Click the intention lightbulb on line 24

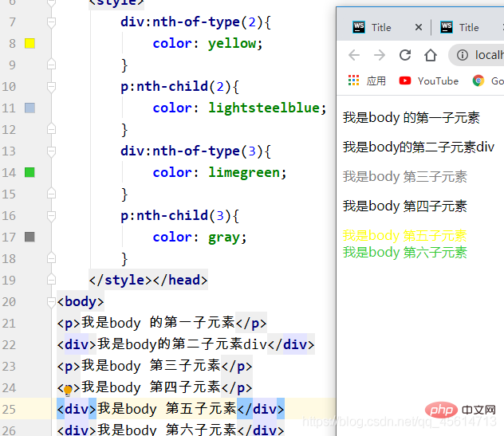coord(68,390)
